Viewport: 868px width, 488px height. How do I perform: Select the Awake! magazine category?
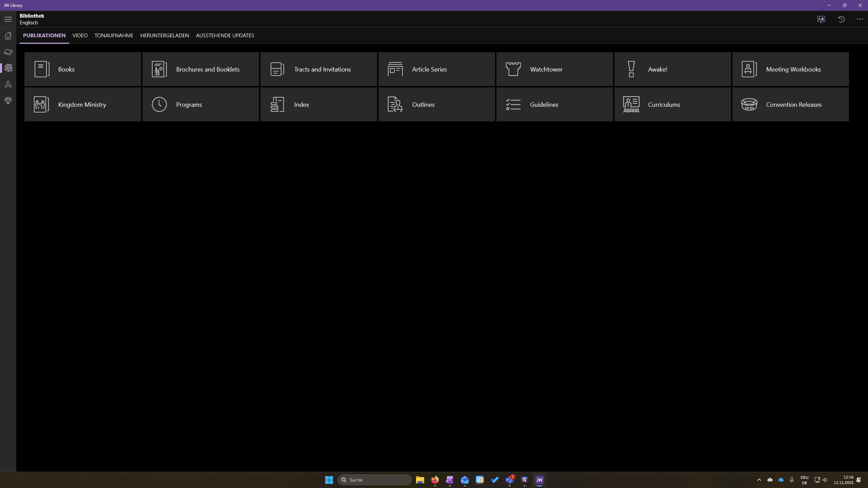pyautogui.click(x=673, y=69)
